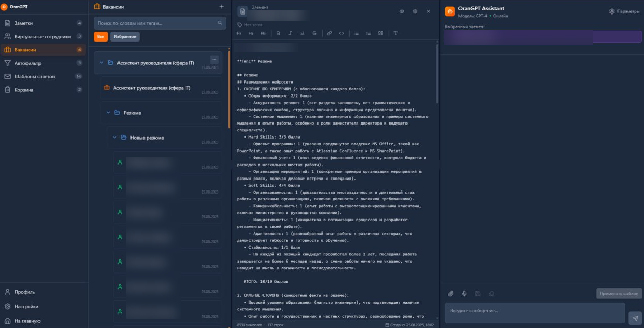The height and width of the screenshot is (328, 644).
Task: Collapse the Новые резюме folder chevron
Action: (115, 138)
